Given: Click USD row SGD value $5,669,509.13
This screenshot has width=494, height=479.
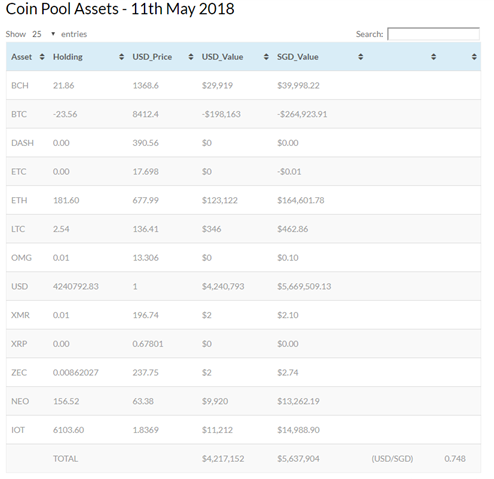Looking at the screenshot, I should 304,286.
